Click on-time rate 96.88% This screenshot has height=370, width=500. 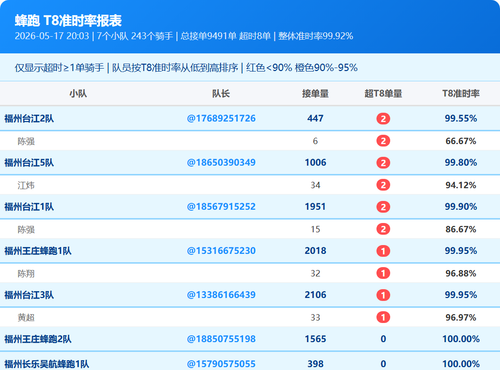(461, 273)
